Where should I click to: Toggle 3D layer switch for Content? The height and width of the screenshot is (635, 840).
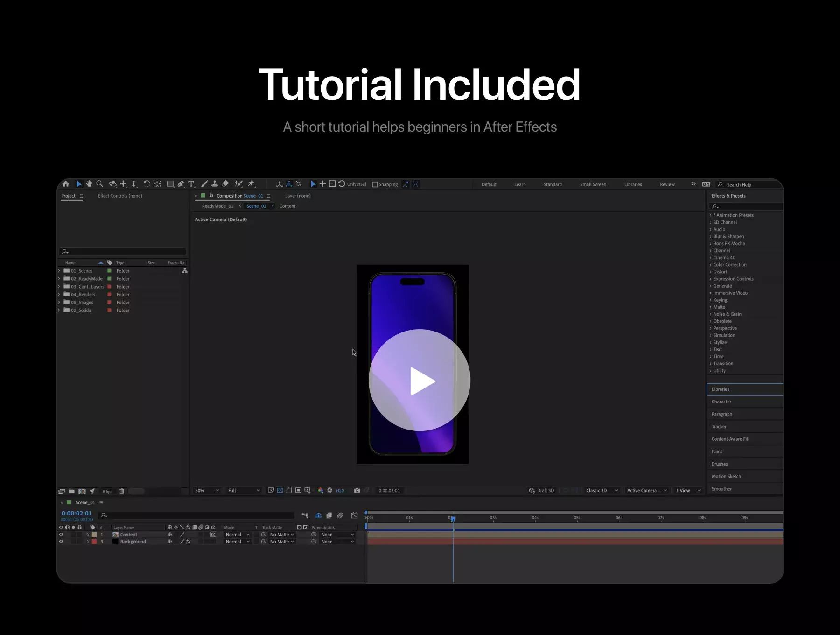[213, 535]
